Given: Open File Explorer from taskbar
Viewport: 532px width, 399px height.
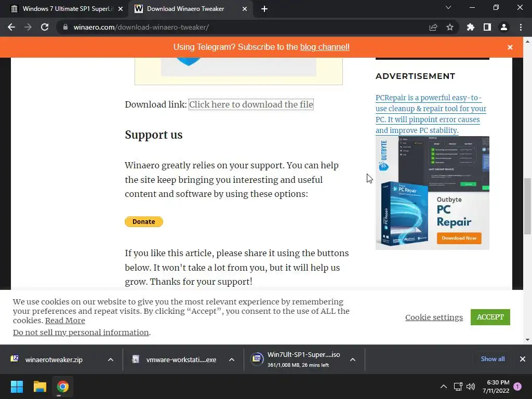Looking at the screenshot, I should click(x=39, y=387).
